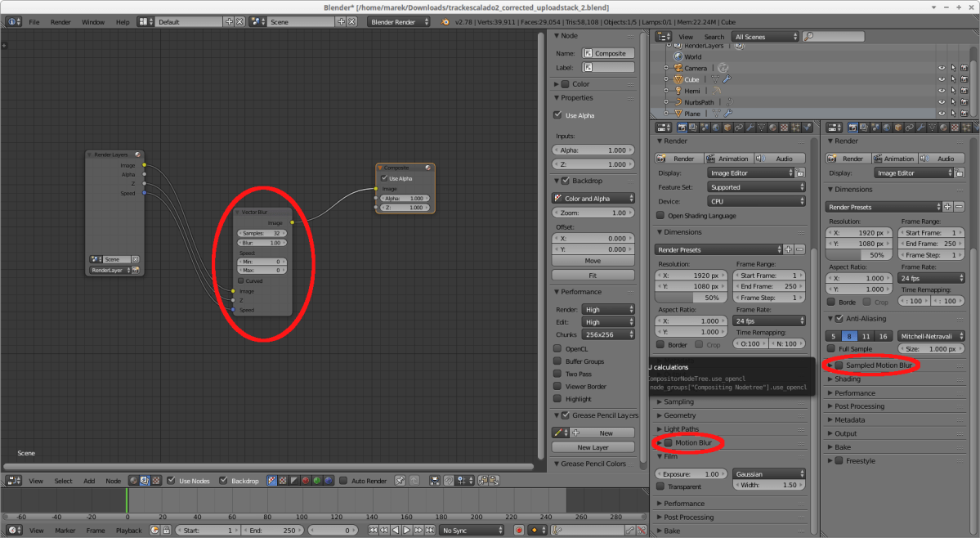Toggle Use Alpha in Properties panel
Image resolution: width=980 pixels, height=538 pixels.
tap(557, 115)
